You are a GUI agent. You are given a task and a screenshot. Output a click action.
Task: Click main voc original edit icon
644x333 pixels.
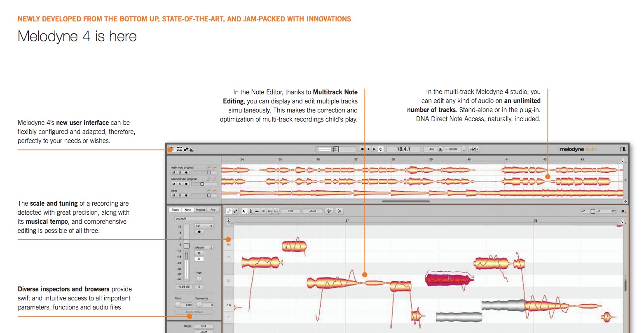[x=209, y=168]
